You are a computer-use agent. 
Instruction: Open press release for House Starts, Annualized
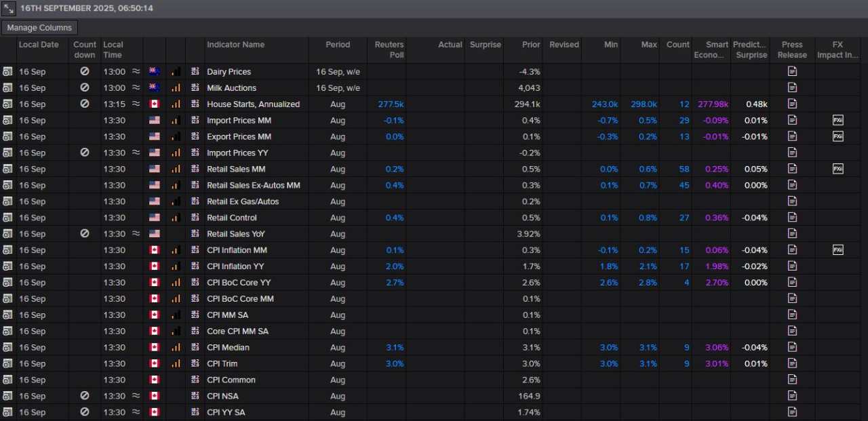(x=792, y=104)
